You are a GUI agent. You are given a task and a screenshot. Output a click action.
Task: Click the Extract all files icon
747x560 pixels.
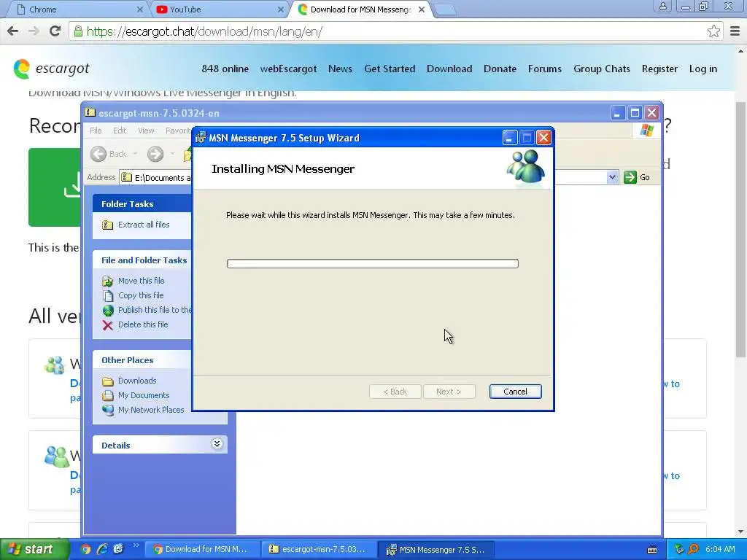[x=108, y=225]
